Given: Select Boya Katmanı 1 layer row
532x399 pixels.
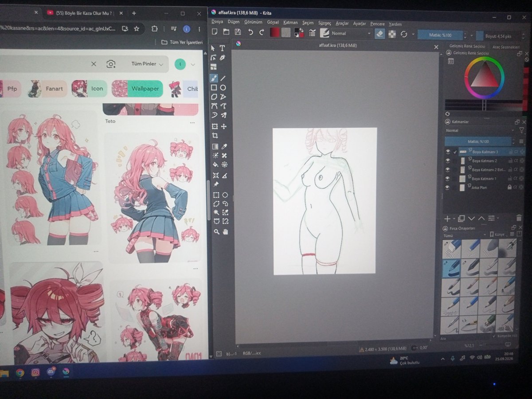Looking at the screenshot, I should [x=485, y=179].
